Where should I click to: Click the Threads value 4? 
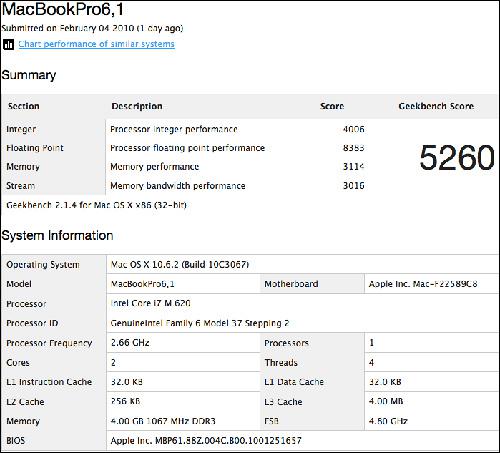pyautogui.click(x=371, y=362)
